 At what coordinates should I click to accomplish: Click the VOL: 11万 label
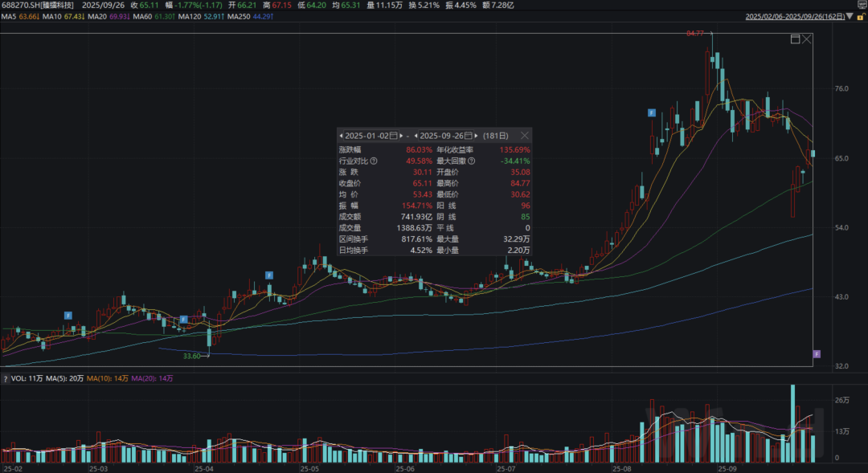tap(27, 378)
